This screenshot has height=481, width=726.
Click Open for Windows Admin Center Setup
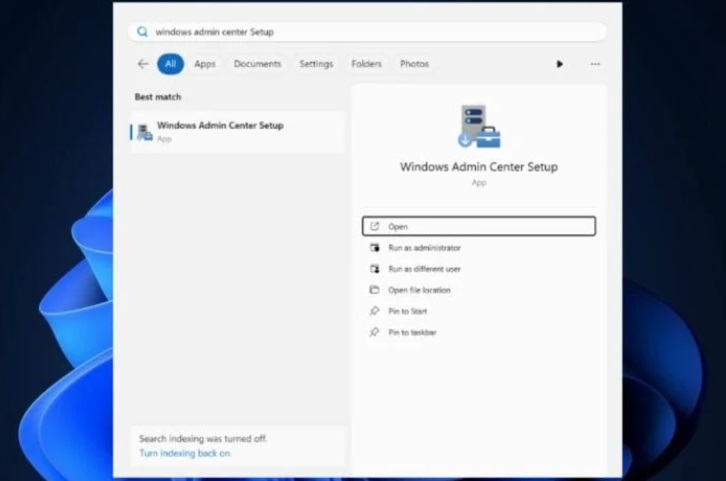(x=479, y=226)
